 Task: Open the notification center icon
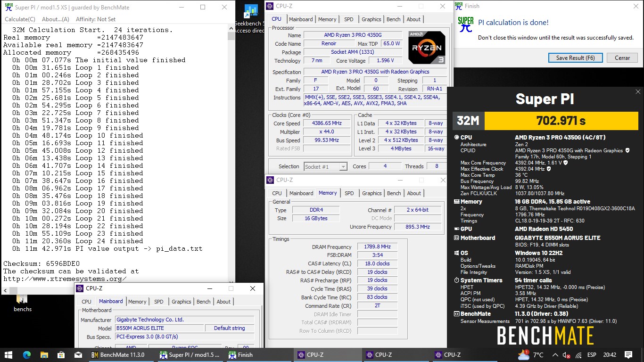click(x=628, y=355)
